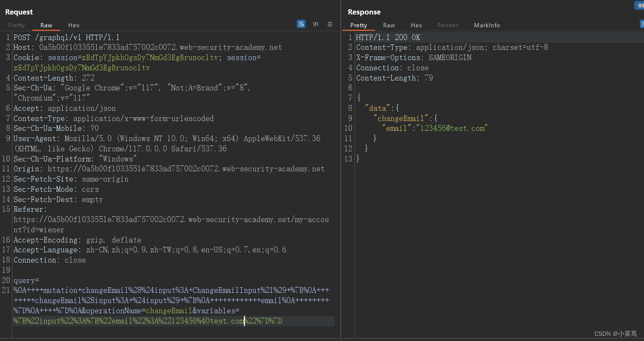
Task: Click the 'Content-Length: 79' response header
Action: pos(395,78)
